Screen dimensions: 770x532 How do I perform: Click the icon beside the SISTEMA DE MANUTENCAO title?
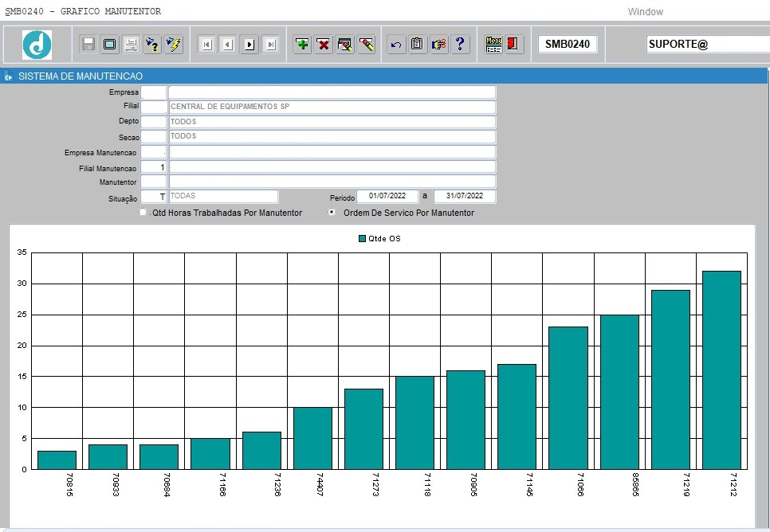click(x=8, y=76)
